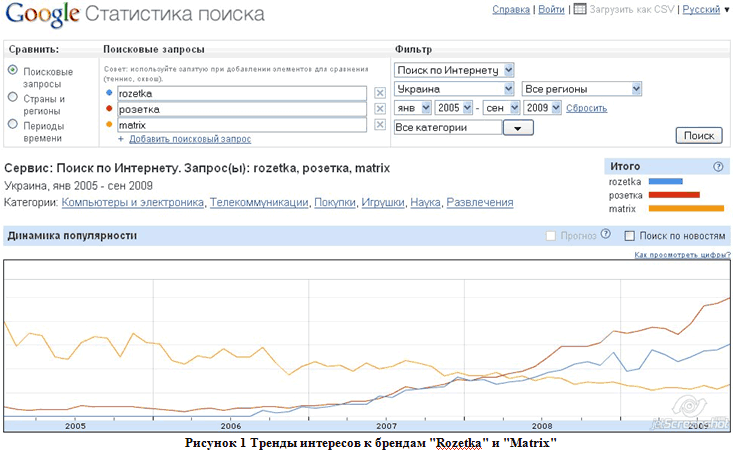Enable the Поиск по новостям checkbox
The image size is (737, 453).
tap(629, 235)
